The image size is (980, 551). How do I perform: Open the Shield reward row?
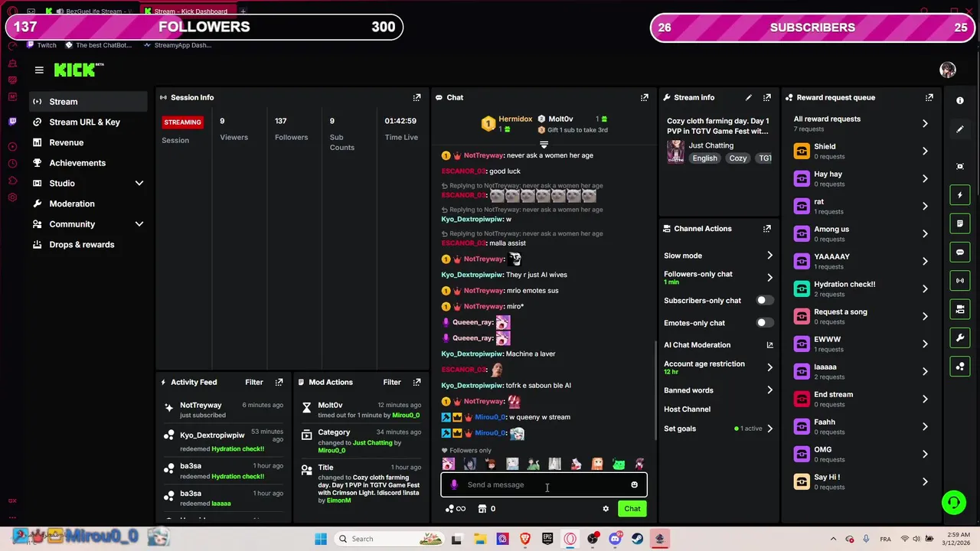pos(861,151)
